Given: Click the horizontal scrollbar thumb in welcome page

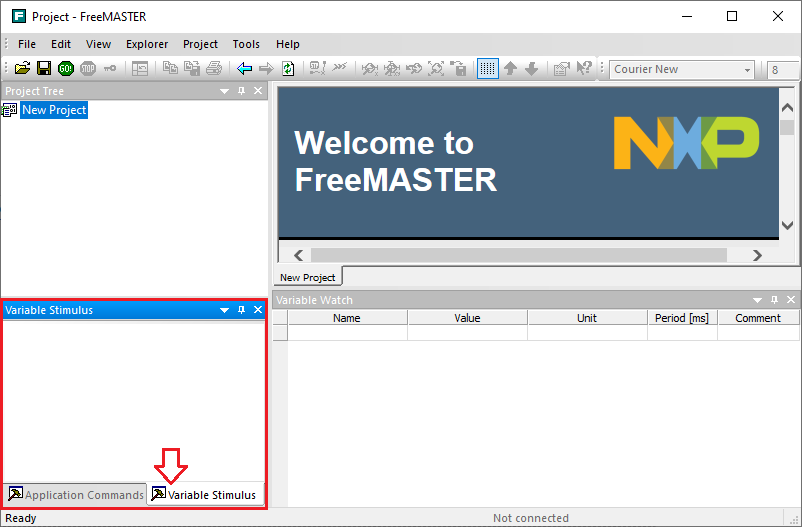Looking at the screenshot, I should click(x=519, y=255).
